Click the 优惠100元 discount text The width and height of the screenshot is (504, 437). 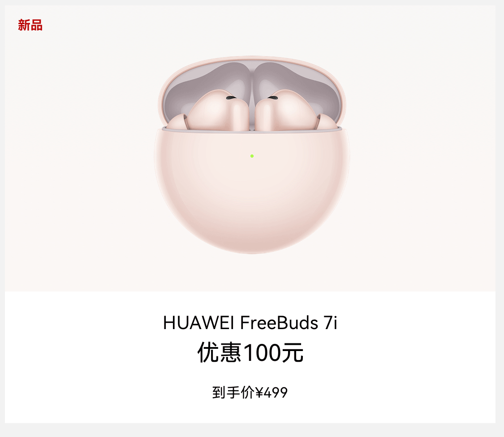pos(250,352)
